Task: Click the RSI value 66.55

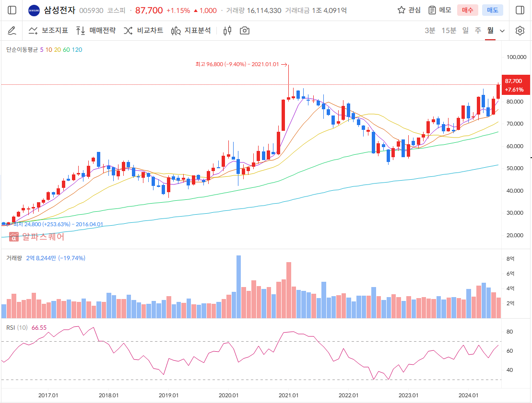Action: pyautogui.click(x=39, y=328)
